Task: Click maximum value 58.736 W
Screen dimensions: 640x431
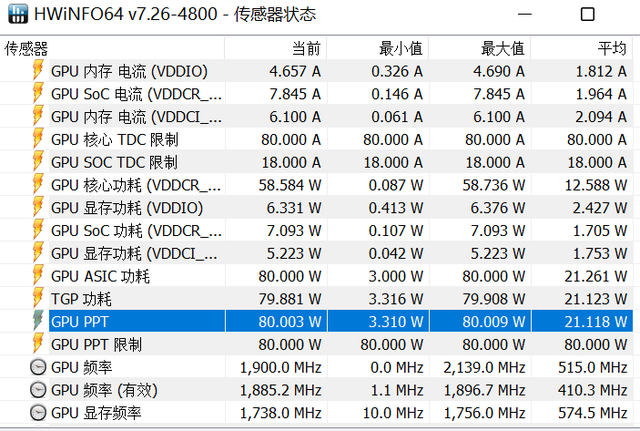Action: click(x=493, y=185)
